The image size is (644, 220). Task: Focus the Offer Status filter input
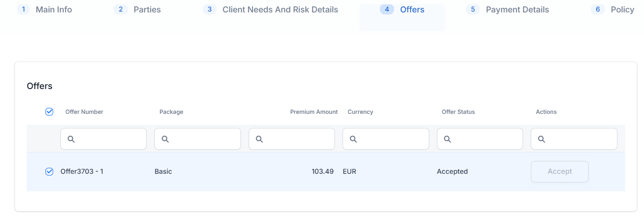pyautogui.click(x=485, y=139)
